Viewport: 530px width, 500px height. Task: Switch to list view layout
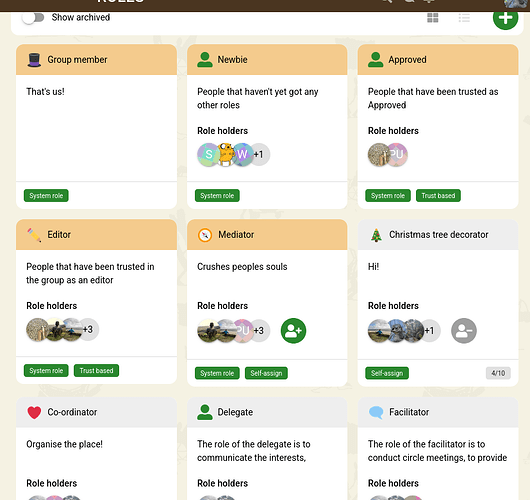[x=464, y=18]
